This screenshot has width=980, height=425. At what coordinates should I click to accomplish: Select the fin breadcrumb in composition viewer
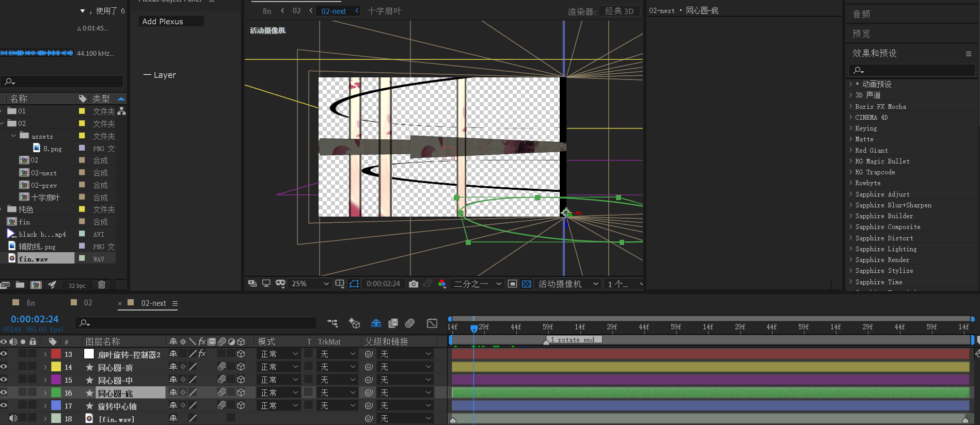pyautogui.click(x=267, y=11)
